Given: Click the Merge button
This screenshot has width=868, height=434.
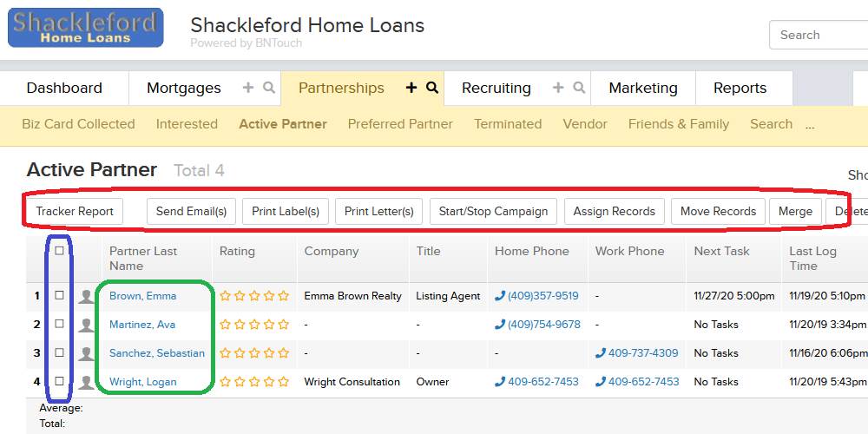Looking at the screenshot, I should (x=795, y=212).
